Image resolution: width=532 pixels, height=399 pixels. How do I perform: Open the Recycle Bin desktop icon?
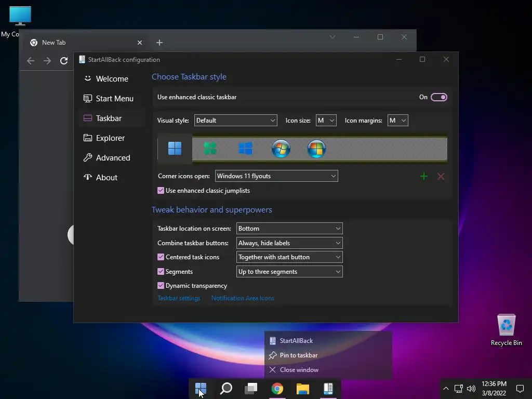[x=506, y=329]
